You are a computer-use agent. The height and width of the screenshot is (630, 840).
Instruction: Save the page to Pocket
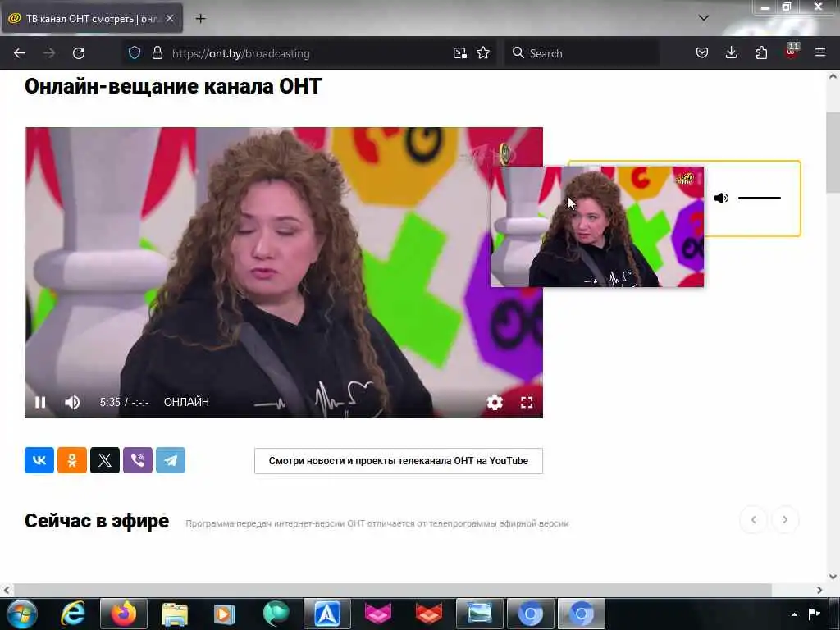702,52
